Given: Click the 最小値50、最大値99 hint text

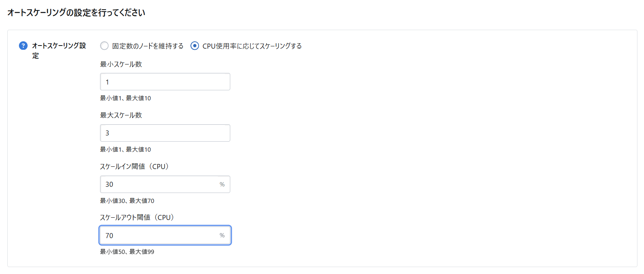Looking at the screenshot, I should point(127,252).
